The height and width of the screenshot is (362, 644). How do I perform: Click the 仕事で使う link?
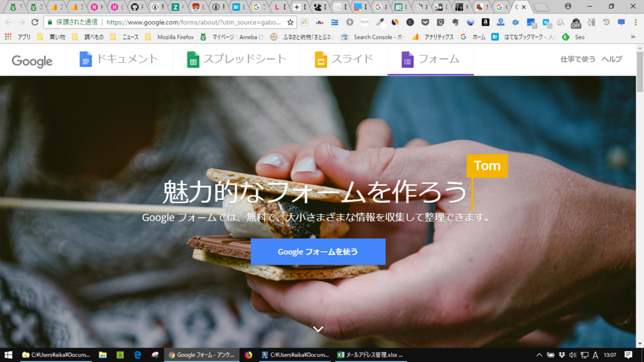577,60
